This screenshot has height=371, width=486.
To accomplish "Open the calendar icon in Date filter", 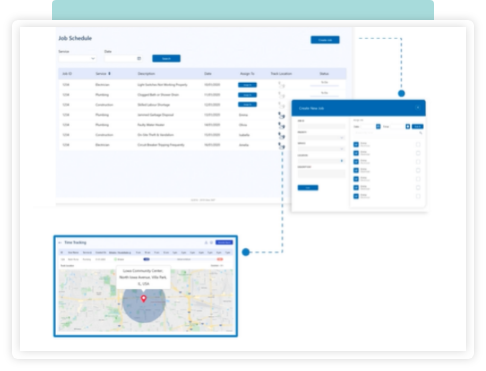I will click(x=139, y=58).
